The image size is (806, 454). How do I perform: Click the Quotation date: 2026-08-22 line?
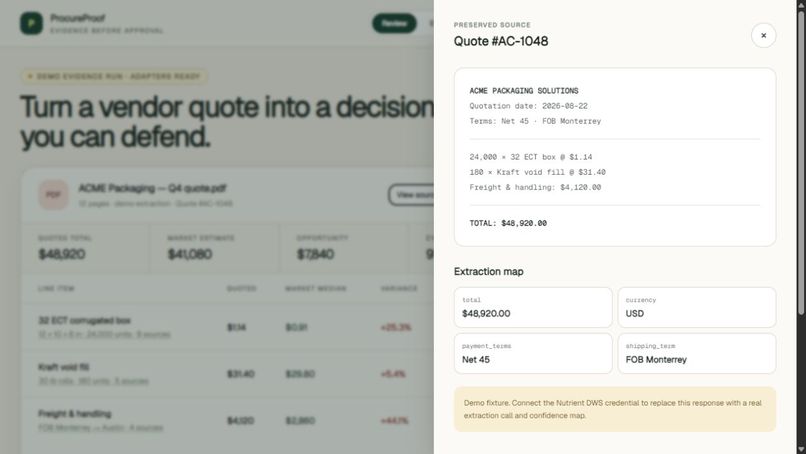click(x=528, y=106)
